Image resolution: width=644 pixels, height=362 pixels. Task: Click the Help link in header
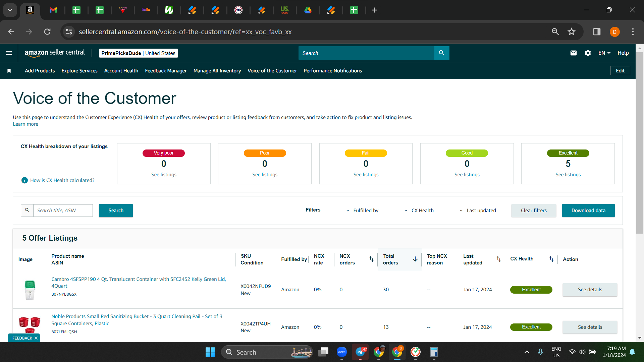[623, 53]
